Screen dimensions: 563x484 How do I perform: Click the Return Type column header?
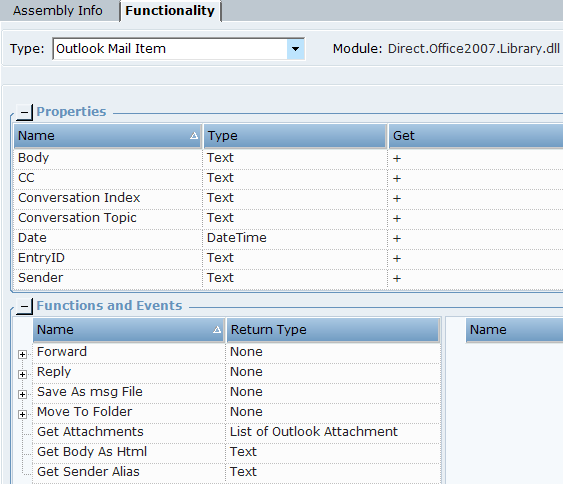333,330
